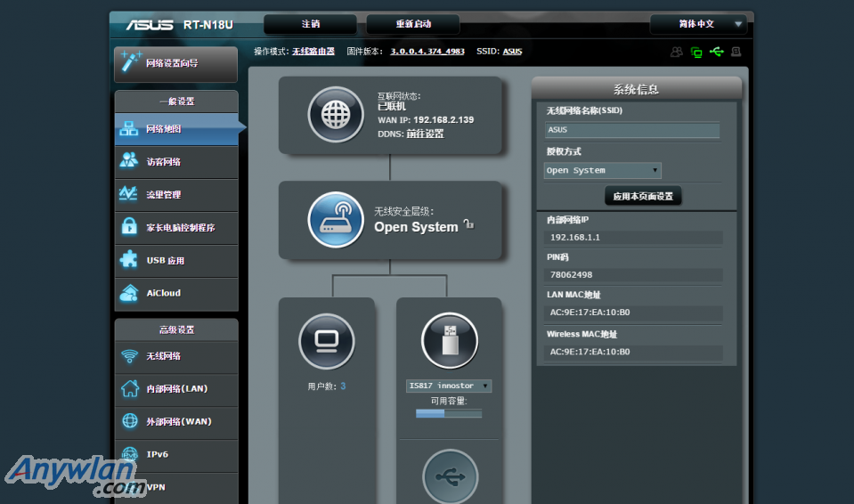Click the 系统信息 panel header
The width and height of the screenshot is (854, 504).
tap(636, 89)
